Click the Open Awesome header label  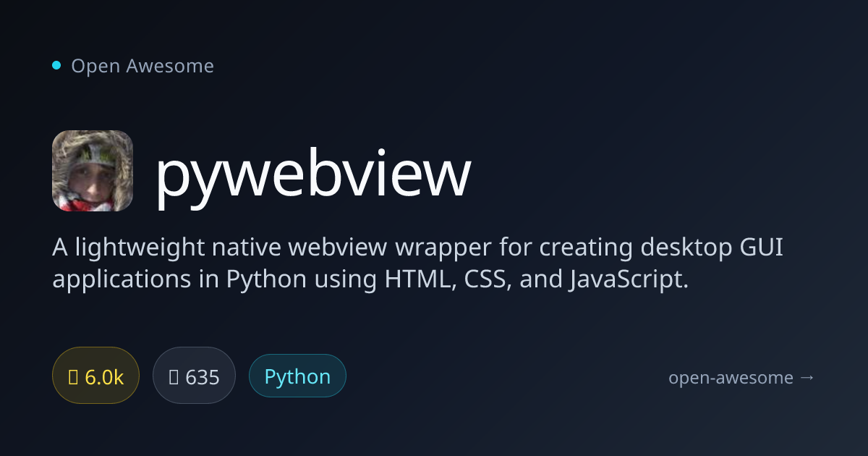pos(142,66)
